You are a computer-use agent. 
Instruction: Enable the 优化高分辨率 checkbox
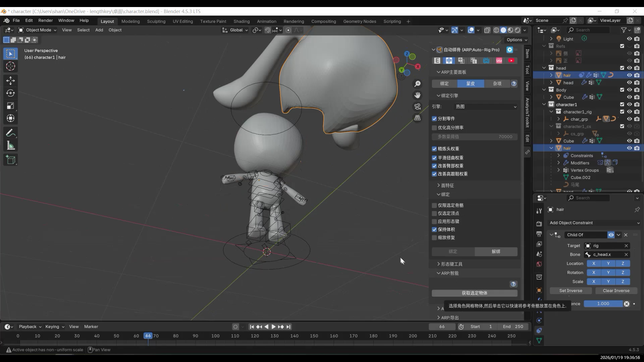click(434, 128)
